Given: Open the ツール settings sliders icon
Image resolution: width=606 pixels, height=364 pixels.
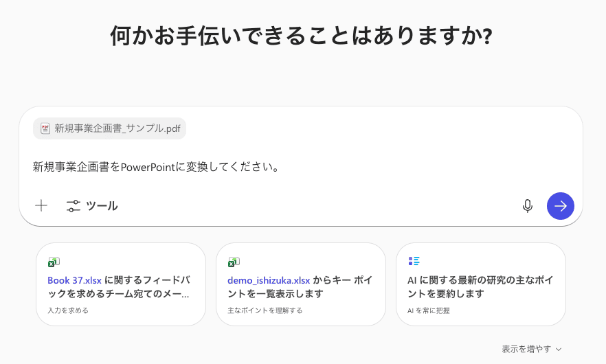Looking at the screenshot, I should pos(74,205).
